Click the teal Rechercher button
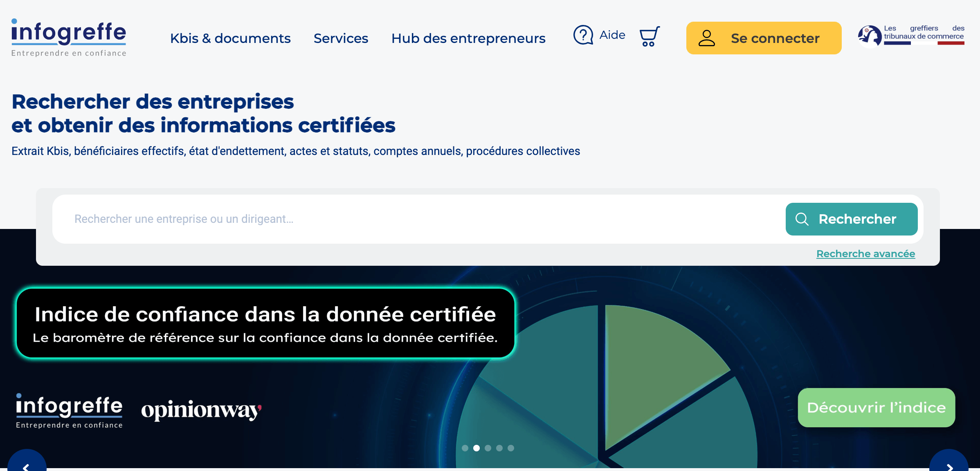 click(x=852, y=219)
